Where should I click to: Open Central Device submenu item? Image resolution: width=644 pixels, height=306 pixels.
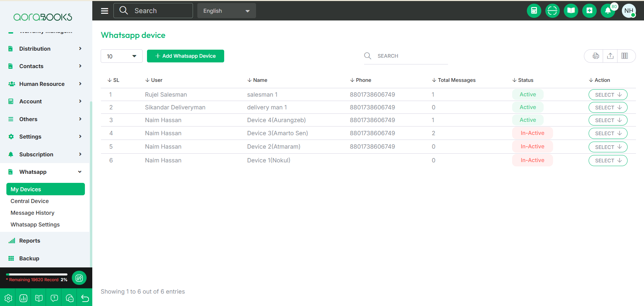pos(30,201)
